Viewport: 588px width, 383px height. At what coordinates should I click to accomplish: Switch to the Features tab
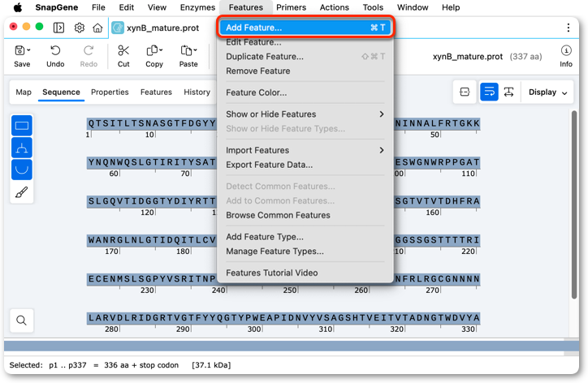[156, 93]
